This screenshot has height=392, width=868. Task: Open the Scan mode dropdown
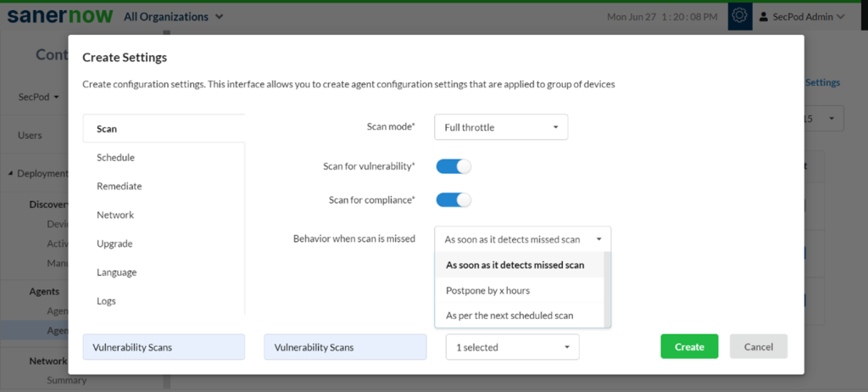[500, 127]
